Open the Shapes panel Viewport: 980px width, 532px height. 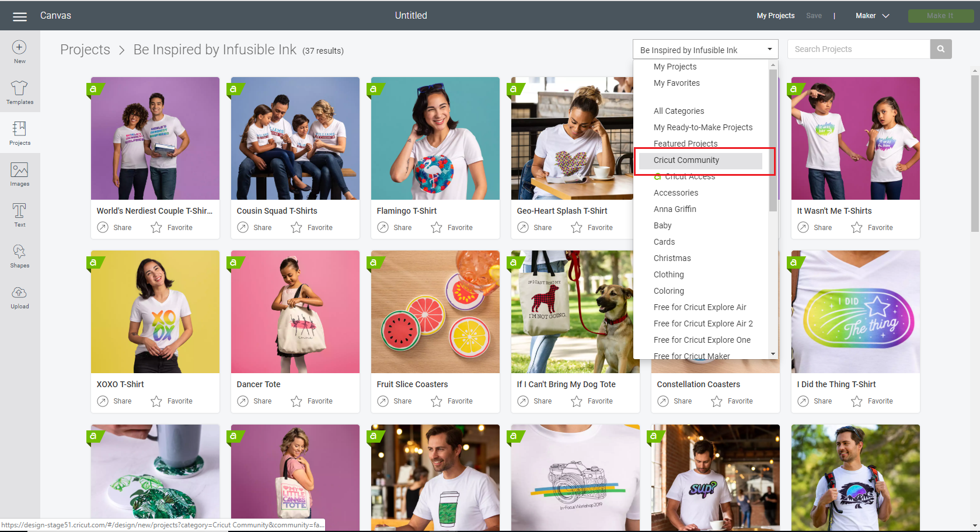pyautogui.click(x=19, y=256)
